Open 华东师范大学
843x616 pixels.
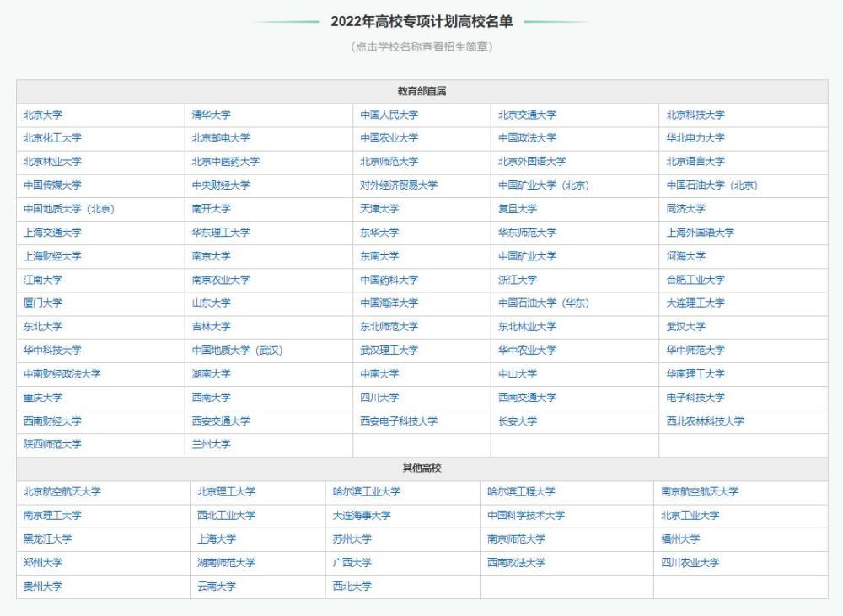pos(527,233)
